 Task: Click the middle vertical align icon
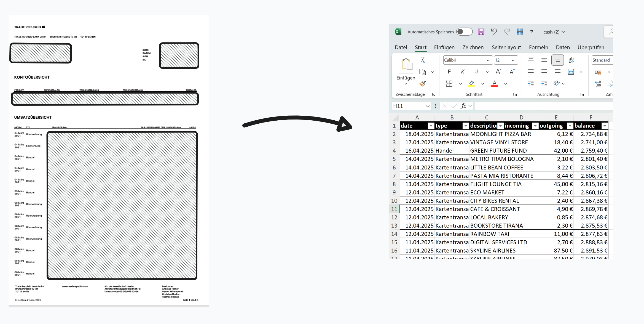(544, 60)
